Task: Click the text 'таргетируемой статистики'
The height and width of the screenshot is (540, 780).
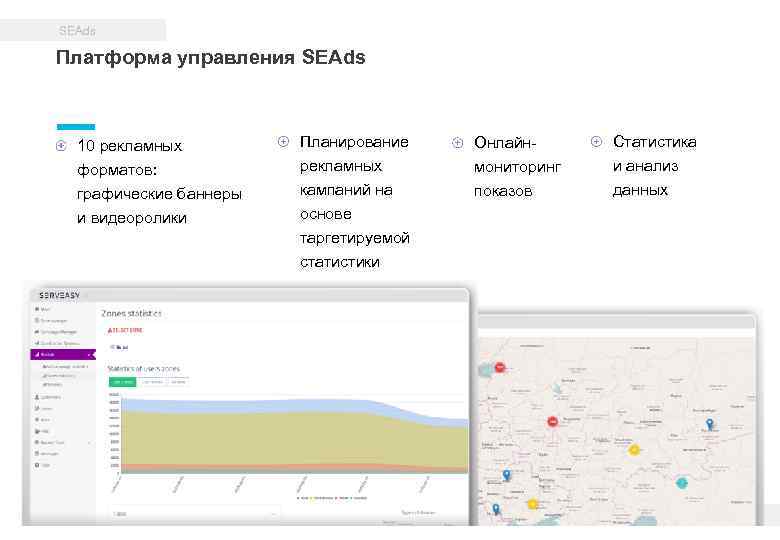Action: tap(354, 250)
